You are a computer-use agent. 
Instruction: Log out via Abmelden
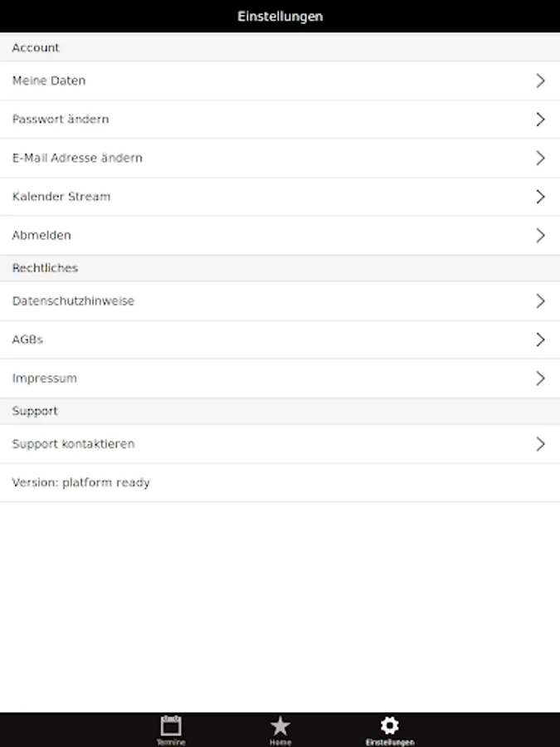[x=41, y=236]
